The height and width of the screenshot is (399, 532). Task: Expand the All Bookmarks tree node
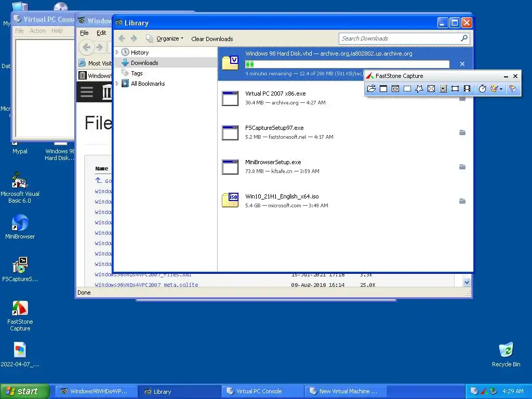[117, 84]
